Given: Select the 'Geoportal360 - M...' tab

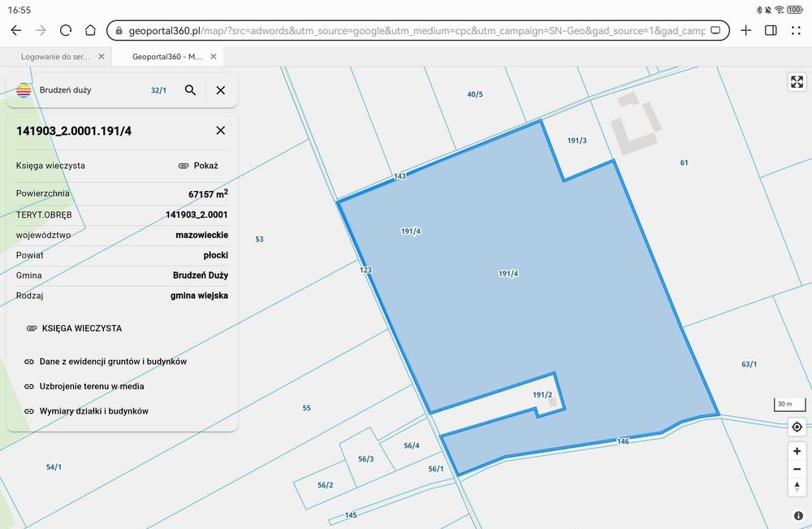Looking at the screenshot, I should [167, 56].
